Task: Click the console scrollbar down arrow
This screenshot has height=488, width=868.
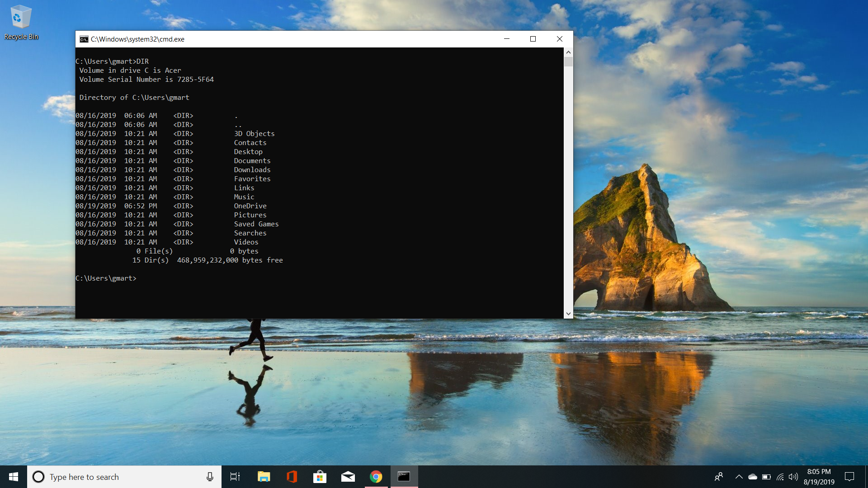Action: [568, 314]
